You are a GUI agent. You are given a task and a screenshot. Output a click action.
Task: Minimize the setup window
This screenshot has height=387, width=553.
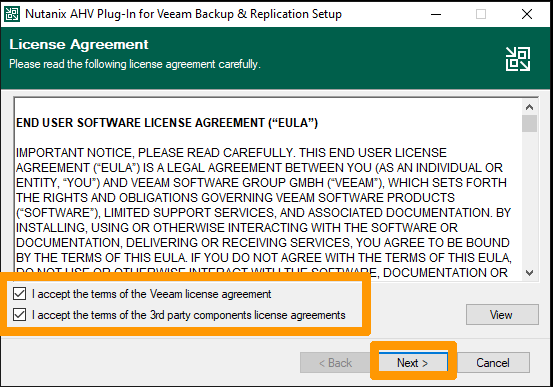436,14
